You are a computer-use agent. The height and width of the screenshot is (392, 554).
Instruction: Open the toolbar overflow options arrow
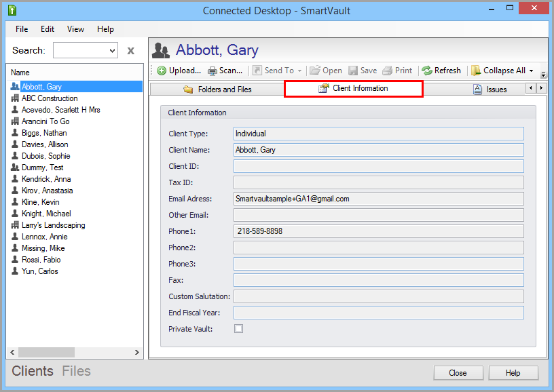click(543, 75)
